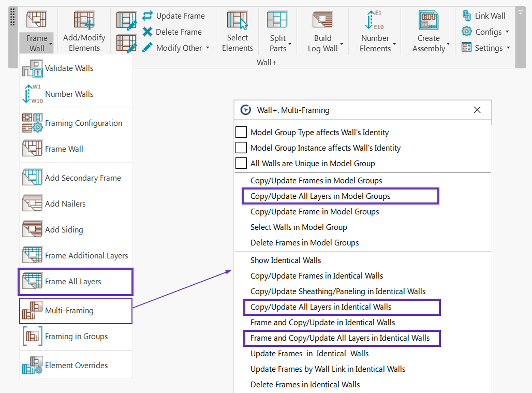
Task: Choose Delete Frames in Model Groups
Action: (x=305, y=243)
